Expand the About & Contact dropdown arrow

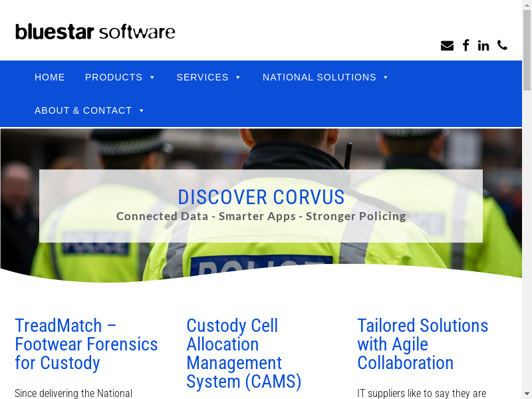(142, 111)
